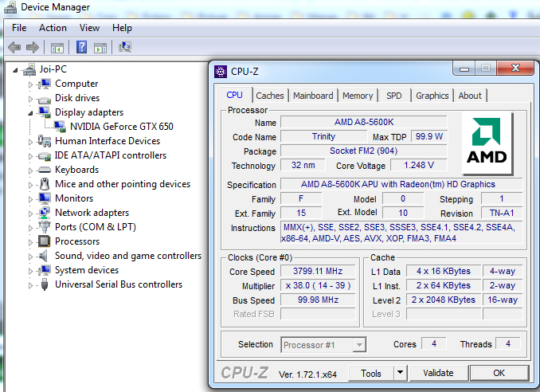
Task: Click the Validate button
Action: (x=438, y=373)
